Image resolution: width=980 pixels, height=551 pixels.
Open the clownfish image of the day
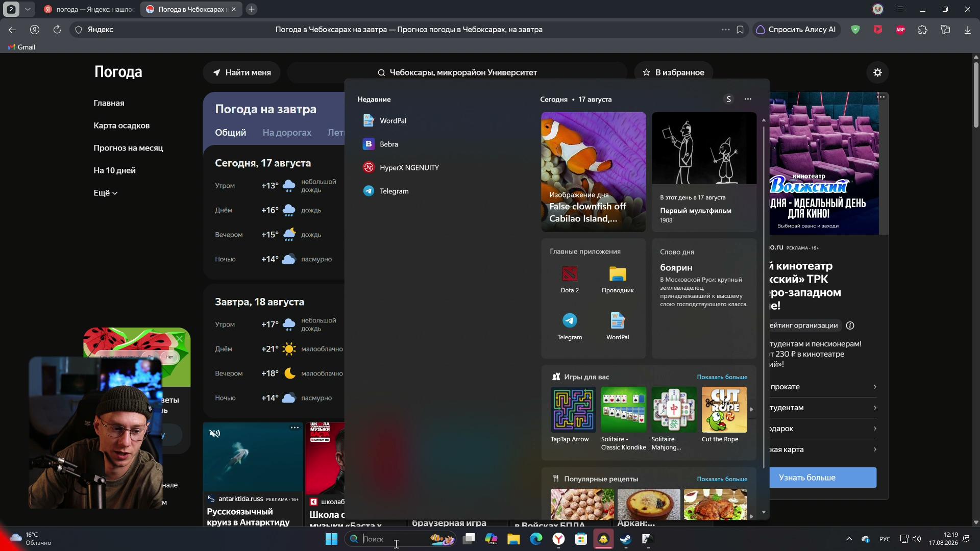593,172
